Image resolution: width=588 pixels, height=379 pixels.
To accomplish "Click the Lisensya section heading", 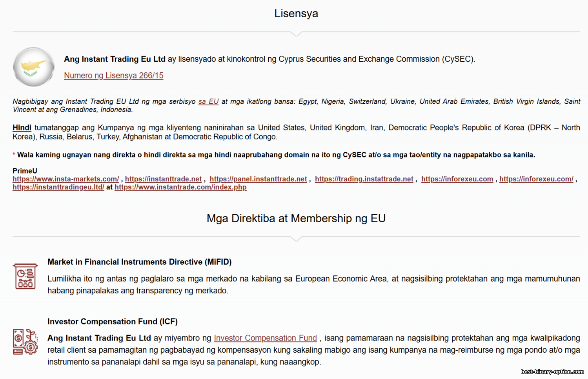I will click(296, 14).
